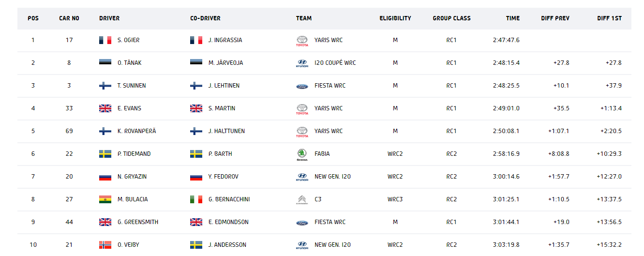Screen dimensions: 644x256
Task: Select co-driver name E. Edmondson
Action: (x=228, y=222)
